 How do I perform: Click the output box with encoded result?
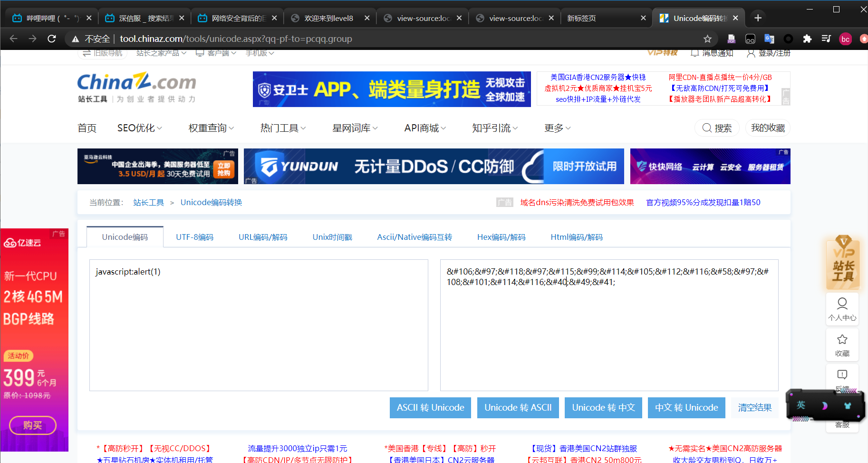click(609, 325)
